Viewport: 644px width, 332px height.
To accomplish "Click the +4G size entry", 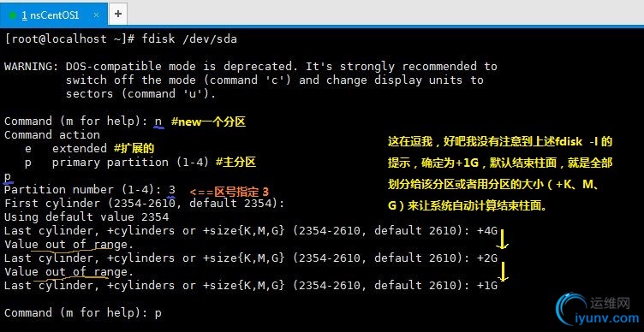I will click(x=487, y=231).
